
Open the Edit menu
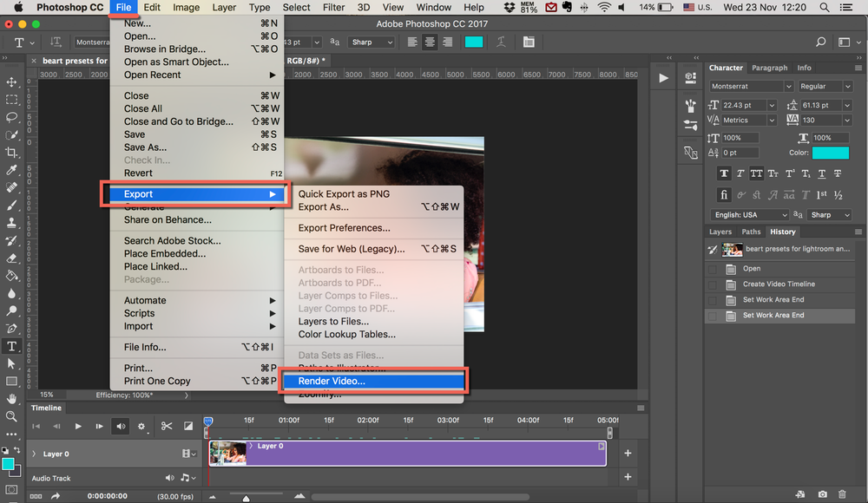tap(152, 7)
